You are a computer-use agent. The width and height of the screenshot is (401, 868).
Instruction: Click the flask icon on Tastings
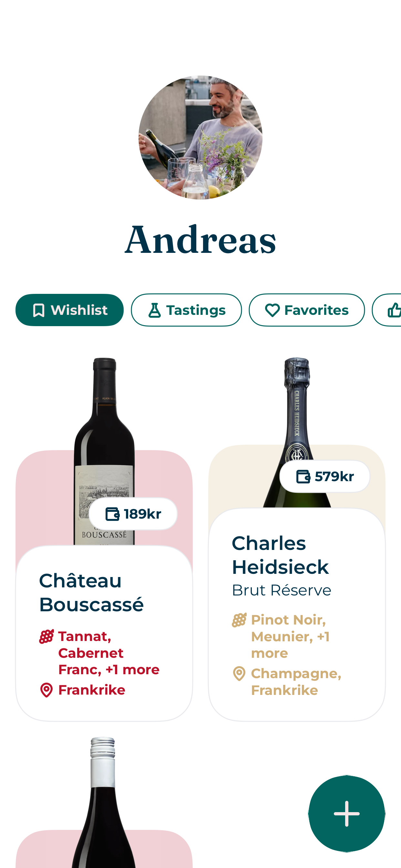[154, 310]
